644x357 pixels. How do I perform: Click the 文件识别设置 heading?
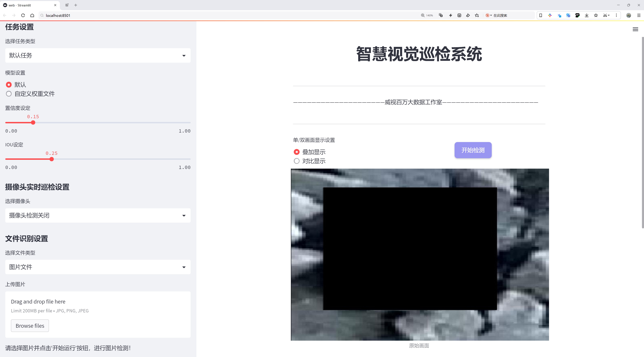pos(26,239)
